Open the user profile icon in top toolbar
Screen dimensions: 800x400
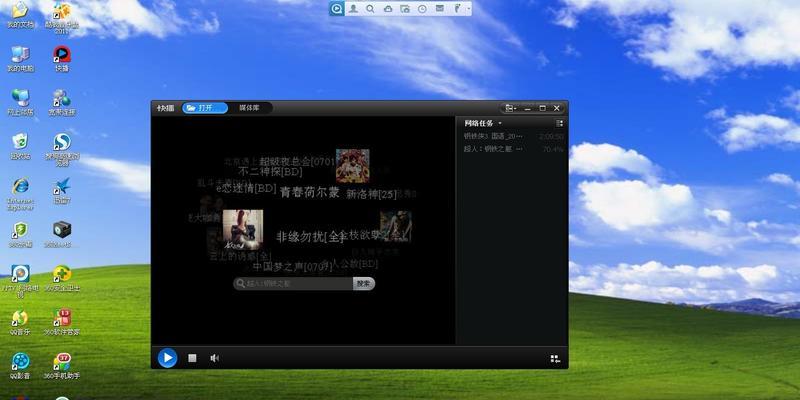tap(353, 8)
